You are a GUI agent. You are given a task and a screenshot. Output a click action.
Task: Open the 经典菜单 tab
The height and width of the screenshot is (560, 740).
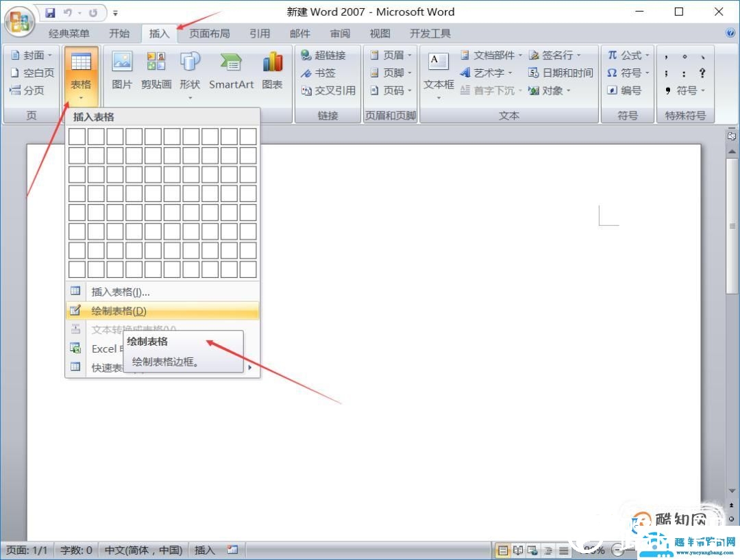point(69,34)
